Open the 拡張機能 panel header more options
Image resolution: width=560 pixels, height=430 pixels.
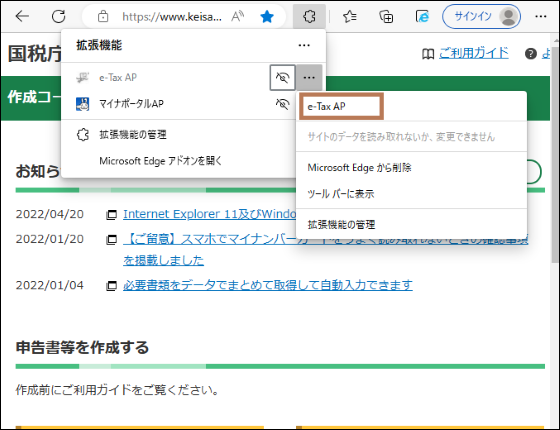tap(304, 45)
